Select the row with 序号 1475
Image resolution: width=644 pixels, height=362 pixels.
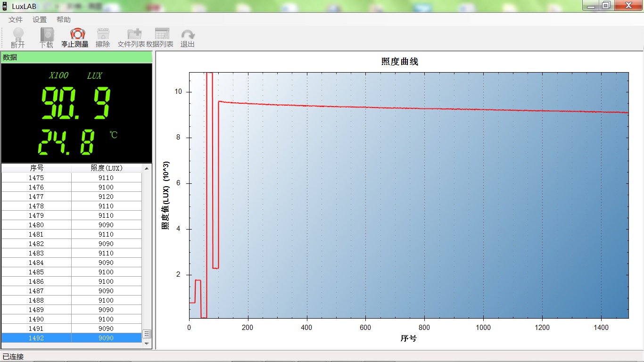[x=72, y=178]
